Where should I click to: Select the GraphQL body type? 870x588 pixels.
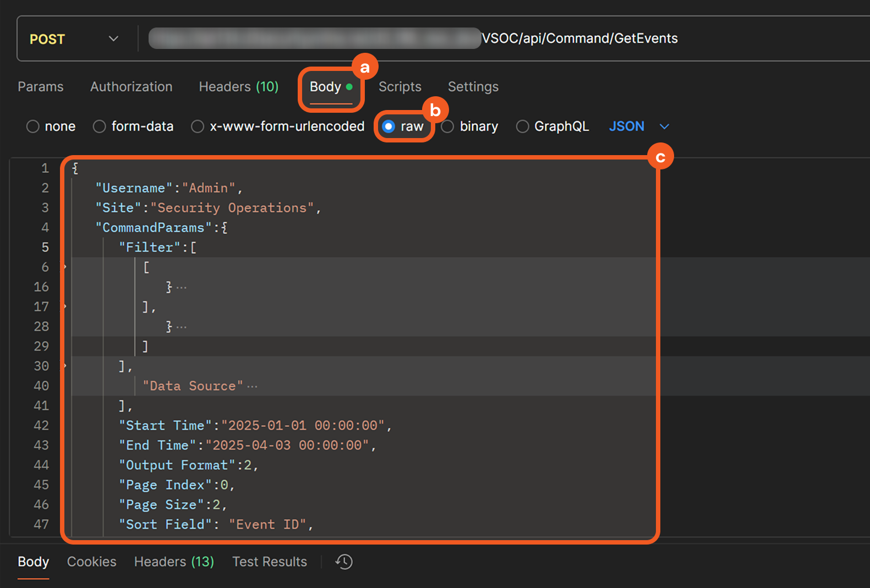click(x=522, y=127)
